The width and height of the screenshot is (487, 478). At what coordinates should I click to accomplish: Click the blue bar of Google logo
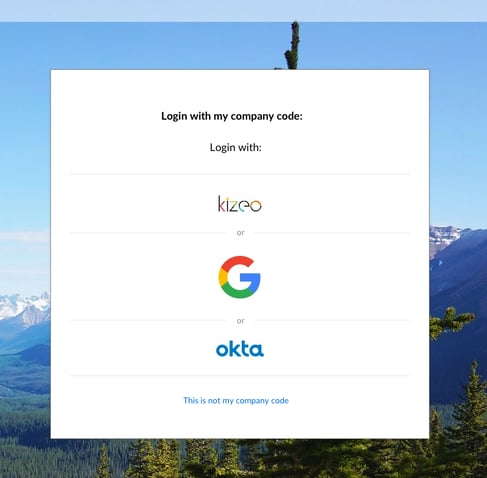pos(250,278)
